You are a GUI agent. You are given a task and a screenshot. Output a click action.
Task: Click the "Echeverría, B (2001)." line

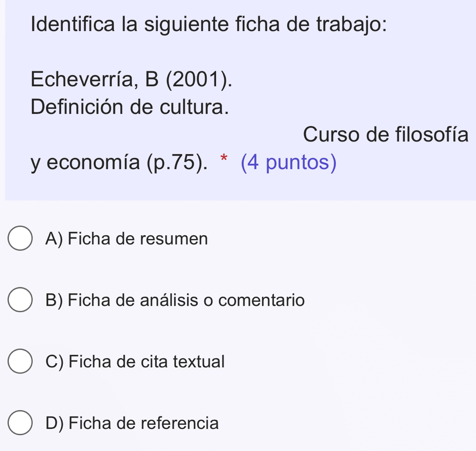[x=131, y=79]
